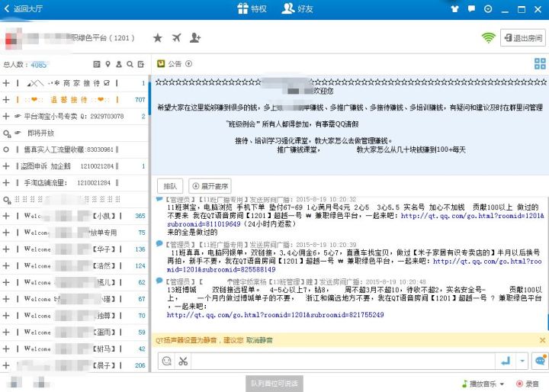Screen dimensions: 549x392
Task: Click the location pin icon above the channel list
Action: pos(108,64)
